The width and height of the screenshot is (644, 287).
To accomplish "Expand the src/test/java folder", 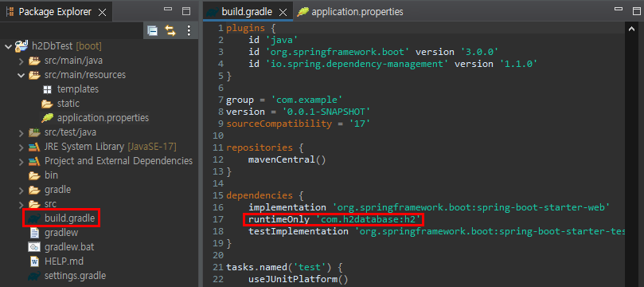I will 21,133.
